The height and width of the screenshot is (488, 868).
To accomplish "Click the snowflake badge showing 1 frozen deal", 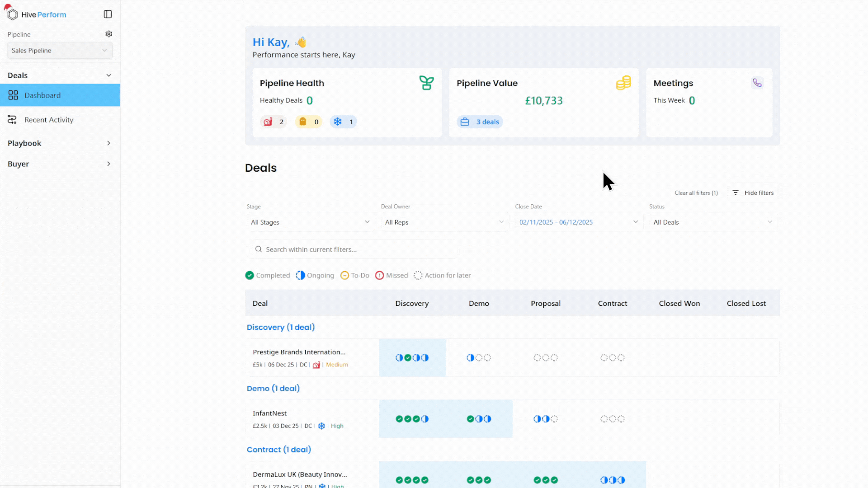I will click(x=344, y=122).
